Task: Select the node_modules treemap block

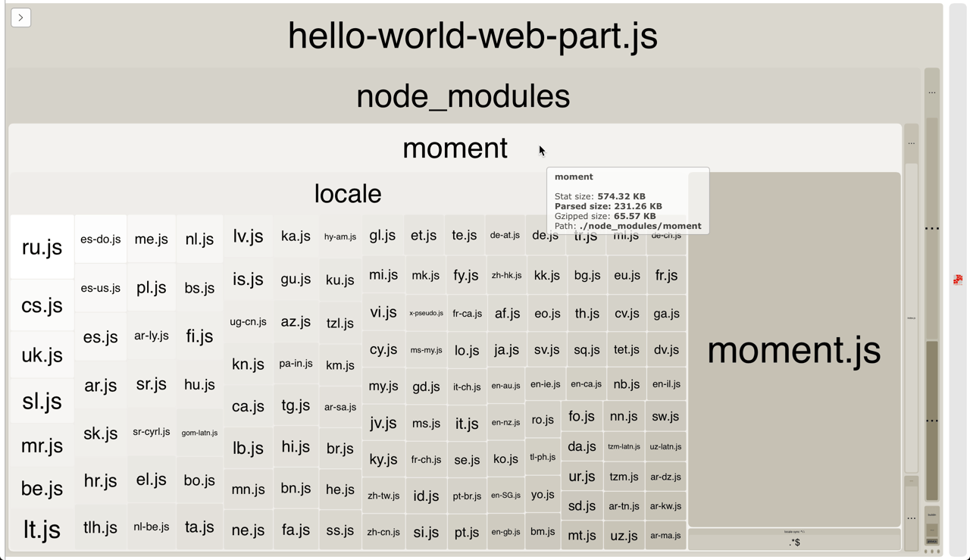Action: pyautogui.click(x=463, y=96)
